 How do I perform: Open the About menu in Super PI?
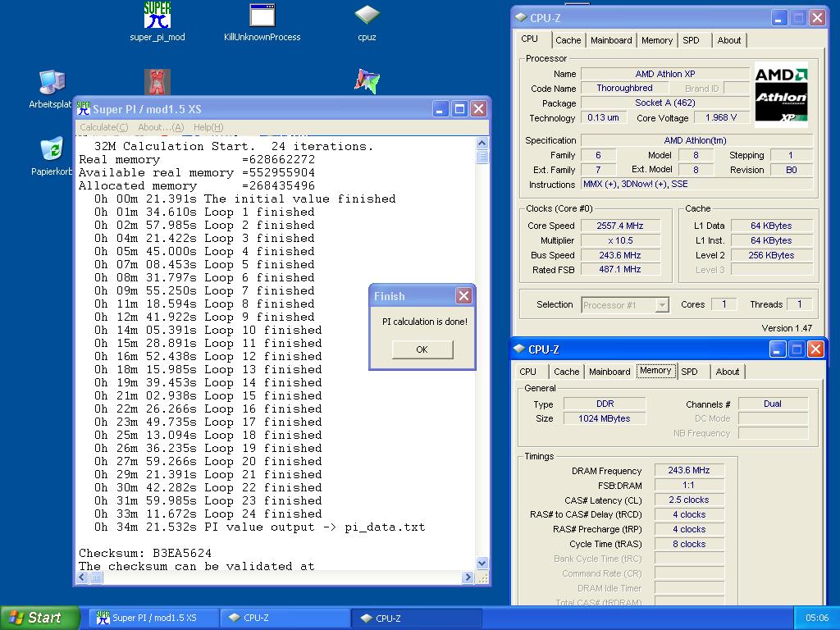coord(161,127)
